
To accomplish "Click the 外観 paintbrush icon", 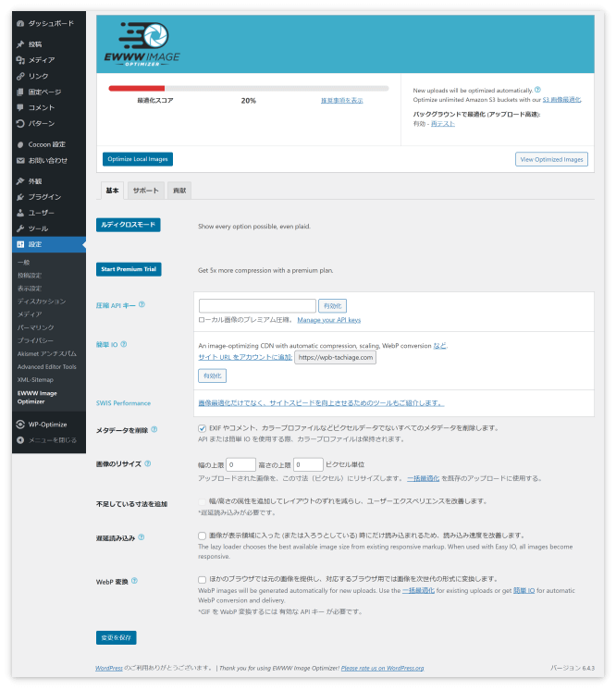I will click(20, 181).
